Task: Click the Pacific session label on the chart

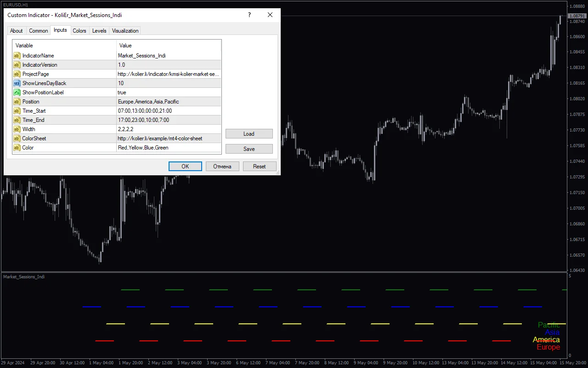Action: pyautogui.click(x=549, y=325)
